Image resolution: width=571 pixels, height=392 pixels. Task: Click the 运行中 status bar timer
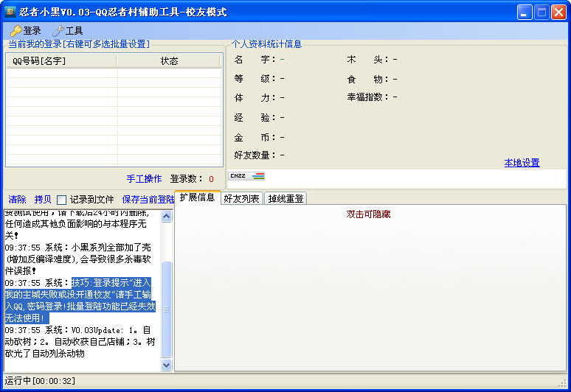click(x=40, y=381)
